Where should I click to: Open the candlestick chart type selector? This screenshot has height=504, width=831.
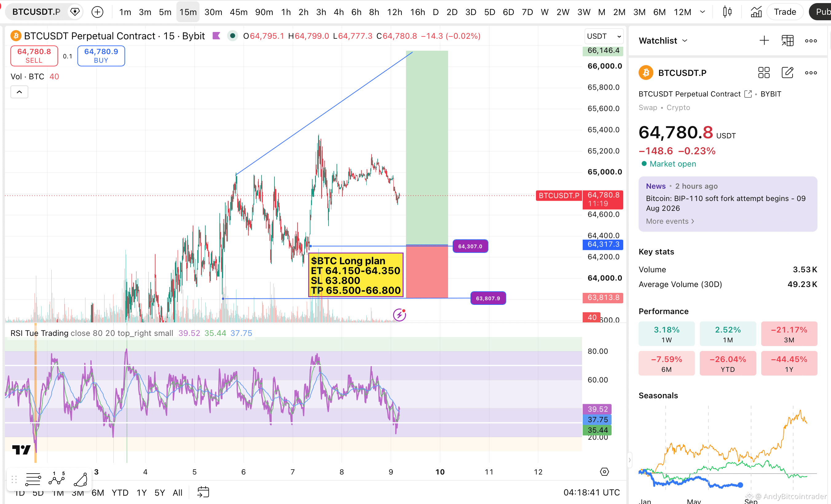coord(727,12)
